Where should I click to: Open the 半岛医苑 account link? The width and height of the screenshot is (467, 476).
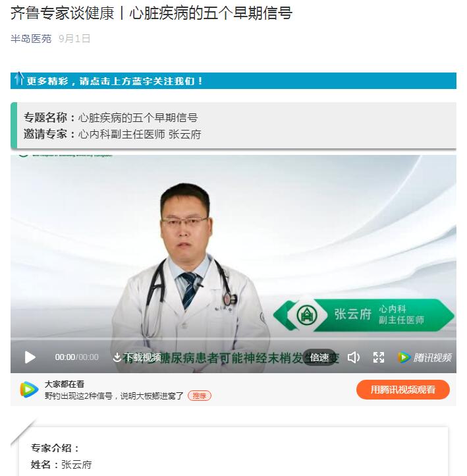click(x=31, y=38)
